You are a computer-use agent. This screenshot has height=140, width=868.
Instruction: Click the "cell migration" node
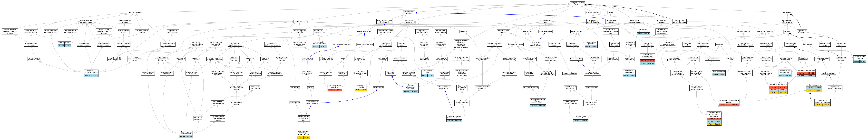pos(295,103)
